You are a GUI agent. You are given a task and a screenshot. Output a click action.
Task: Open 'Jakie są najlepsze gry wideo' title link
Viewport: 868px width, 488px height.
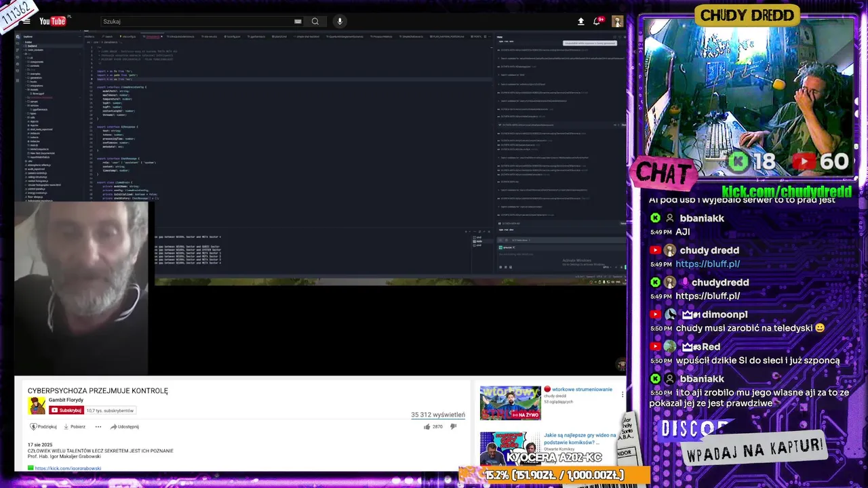pos(580,439)
